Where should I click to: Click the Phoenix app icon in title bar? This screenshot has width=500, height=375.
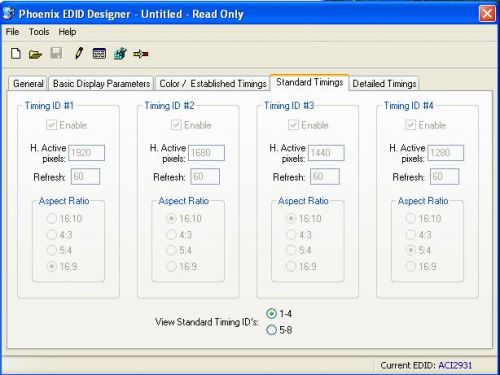(x=8, y=14)
